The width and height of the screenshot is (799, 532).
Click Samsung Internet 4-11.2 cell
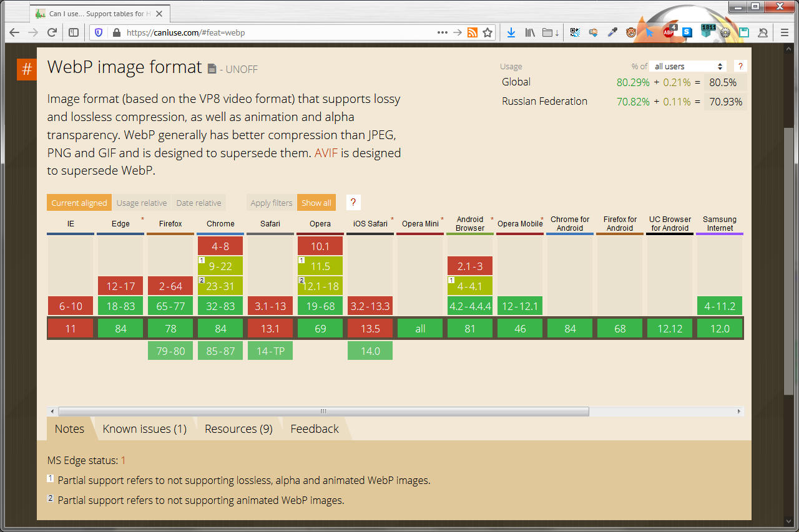[x=720, y=306]
